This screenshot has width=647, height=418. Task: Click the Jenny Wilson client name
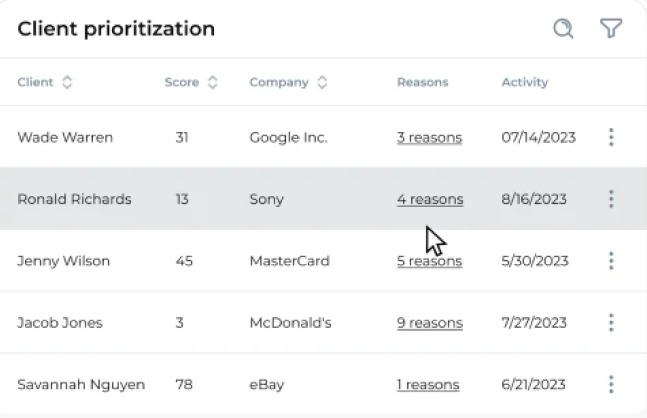pyautogui.click(x=64, y=261)
